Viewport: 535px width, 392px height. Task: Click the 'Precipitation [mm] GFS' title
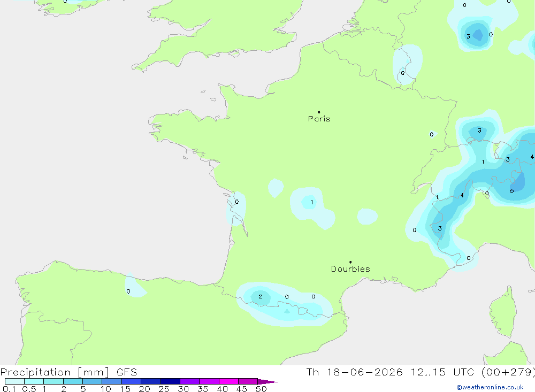[x=68, y=372]
